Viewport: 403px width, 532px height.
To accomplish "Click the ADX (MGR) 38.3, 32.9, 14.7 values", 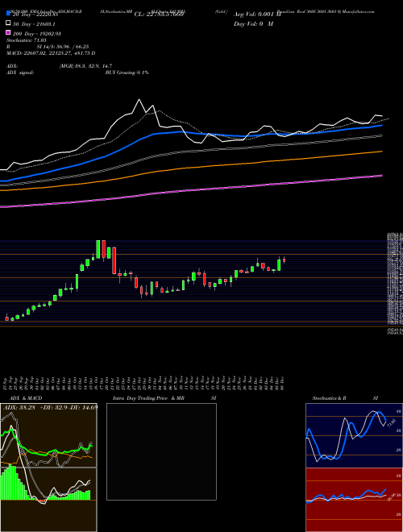I will tap(85, 66).
